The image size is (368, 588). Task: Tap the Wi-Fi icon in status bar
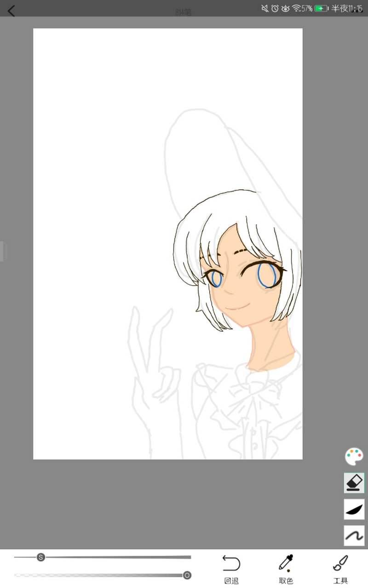[x=296, y=8]
